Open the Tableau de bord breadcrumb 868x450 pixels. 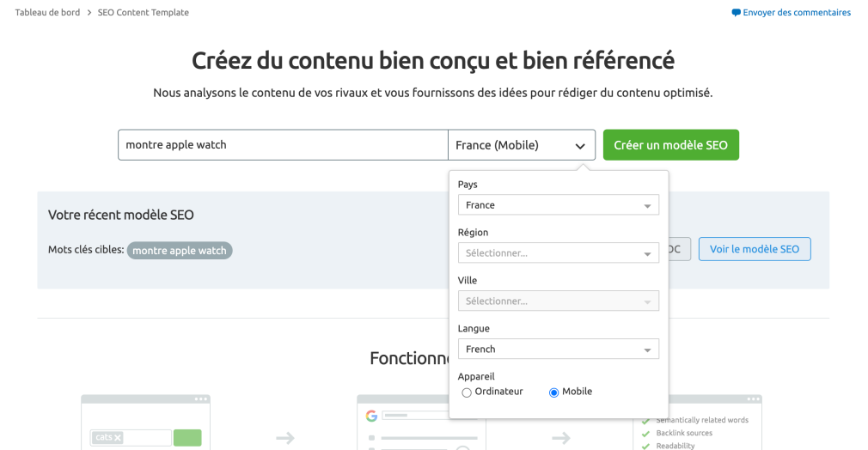[x=47, y=12]
